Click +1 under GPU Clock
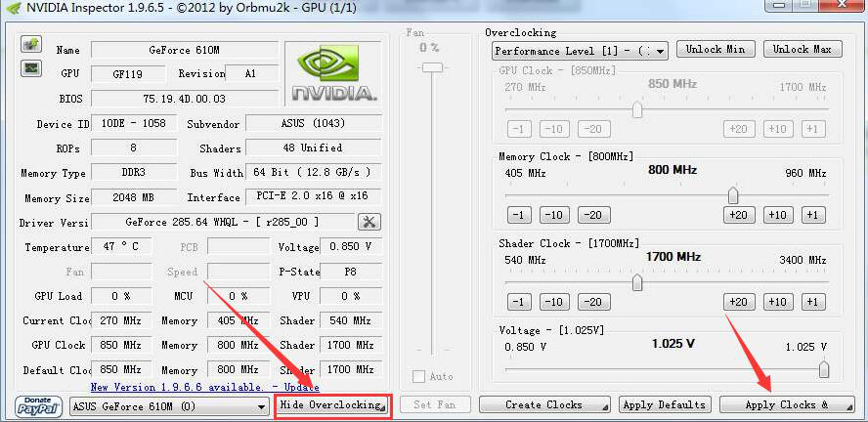 813,129
